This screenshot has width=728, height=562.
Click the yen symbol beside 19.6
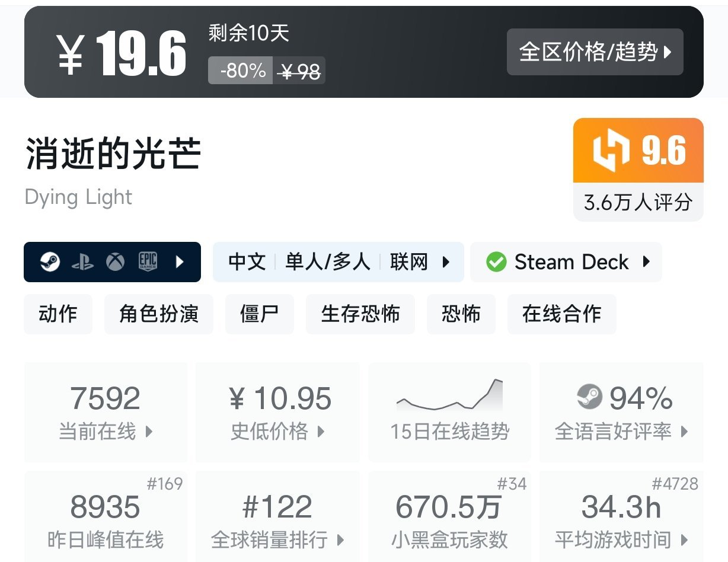click(x=70, y=54)
